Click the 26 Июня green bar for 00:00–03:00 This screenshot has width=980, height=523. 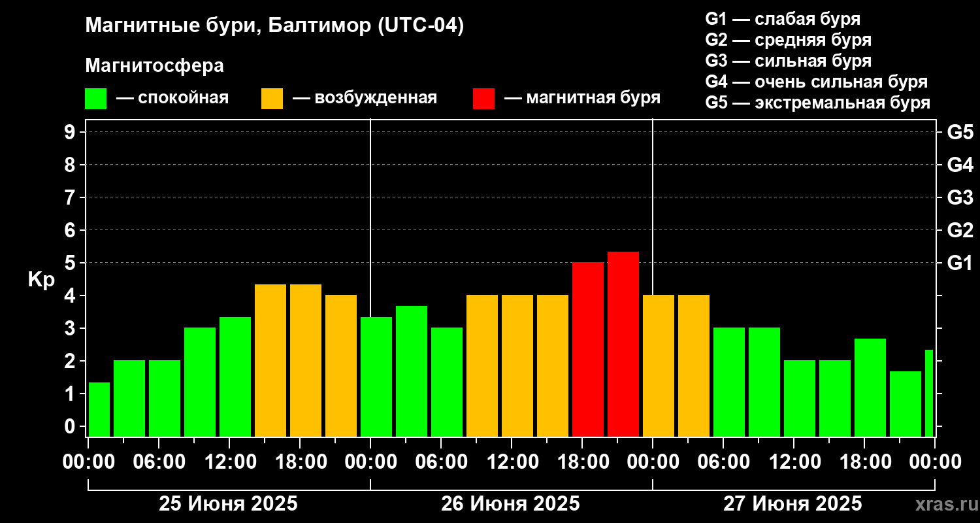[376, 377]
